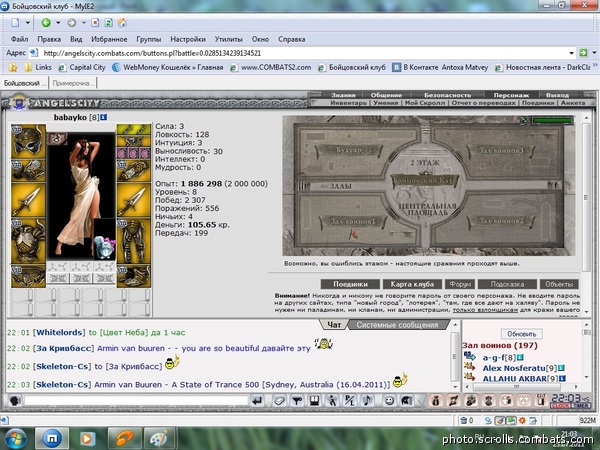Viewport: 600px width, 450px height.
Task: Click the info icon next to babayko [8]
Action: [104, 117]
